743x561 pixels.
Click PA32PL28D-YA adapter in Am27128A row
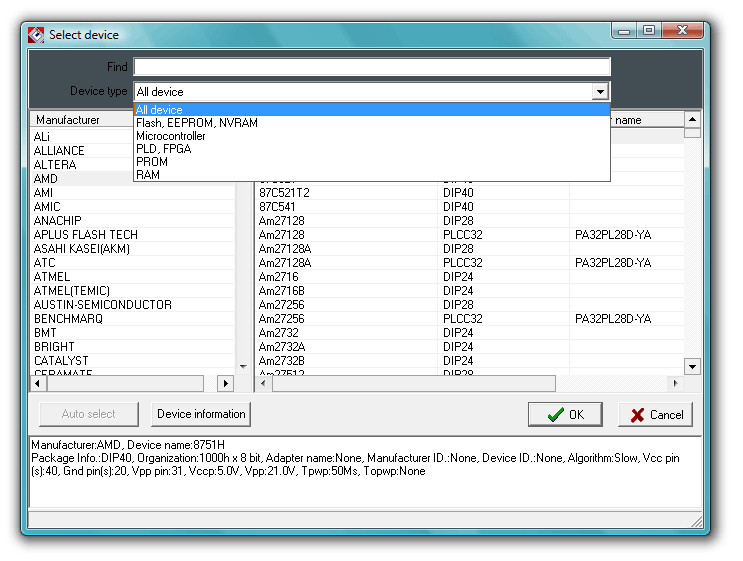[x=613, y=262]
